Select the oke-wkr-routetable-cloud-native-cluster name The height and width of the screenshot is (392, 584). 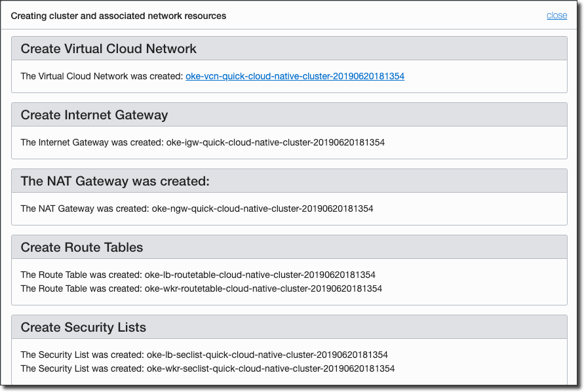pos(263,288)
